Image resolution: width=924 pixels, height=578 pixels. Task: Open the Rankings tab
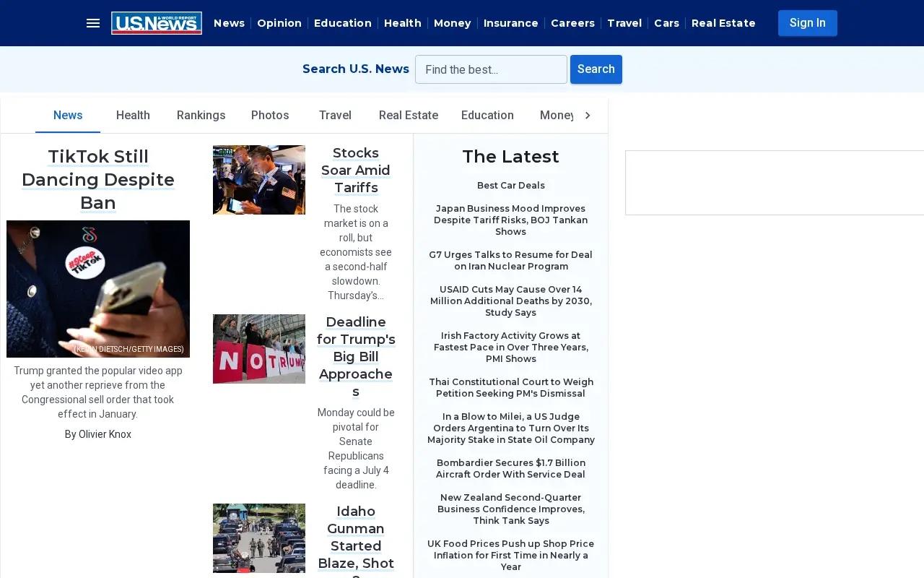click(x=201, y=116)
